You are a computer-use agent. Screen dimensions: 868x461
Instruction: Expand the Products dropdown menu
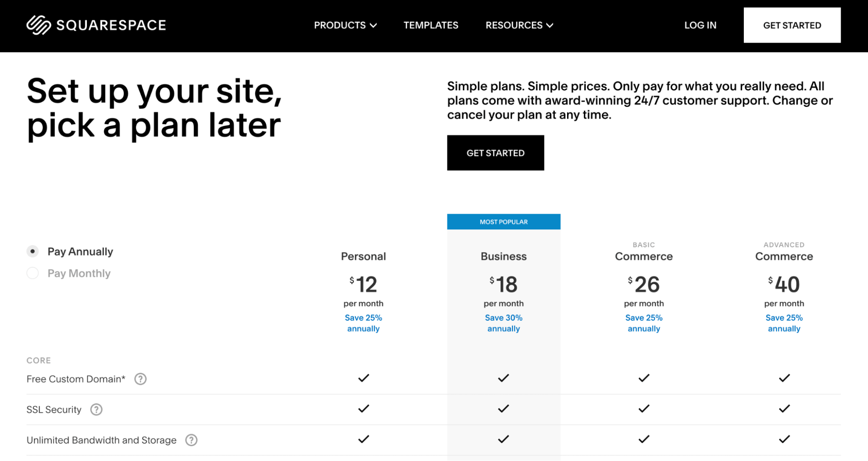[345, 25]
